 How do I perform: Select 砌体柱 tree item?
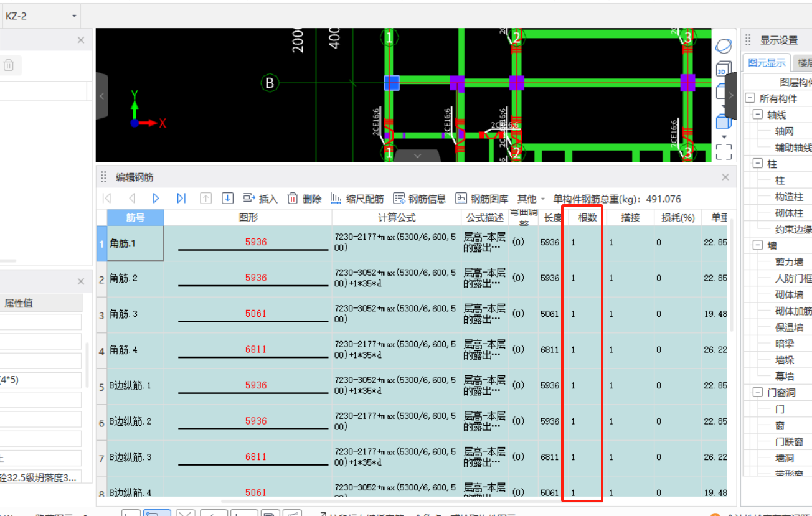point(789,213)
